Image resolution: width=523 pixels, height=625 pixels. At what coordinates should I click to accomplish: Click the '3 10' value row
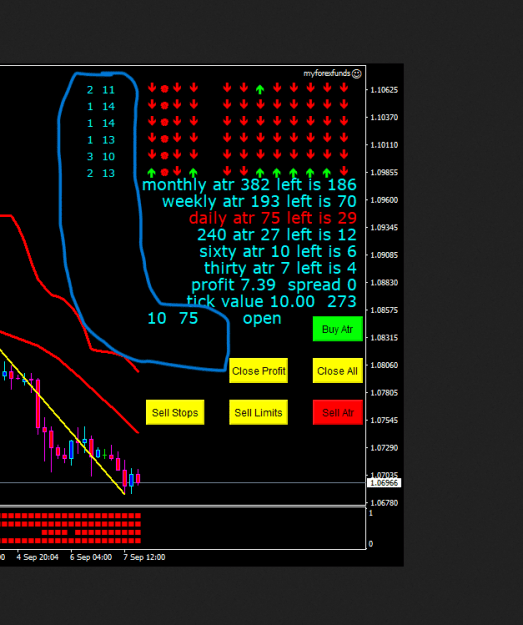click(101, 157)
